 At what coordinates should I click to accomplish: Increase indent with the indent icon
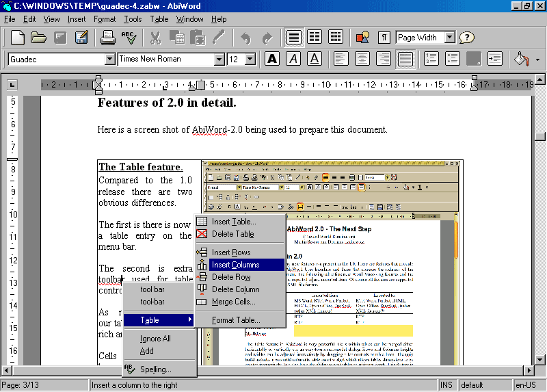tap(494, 59)
